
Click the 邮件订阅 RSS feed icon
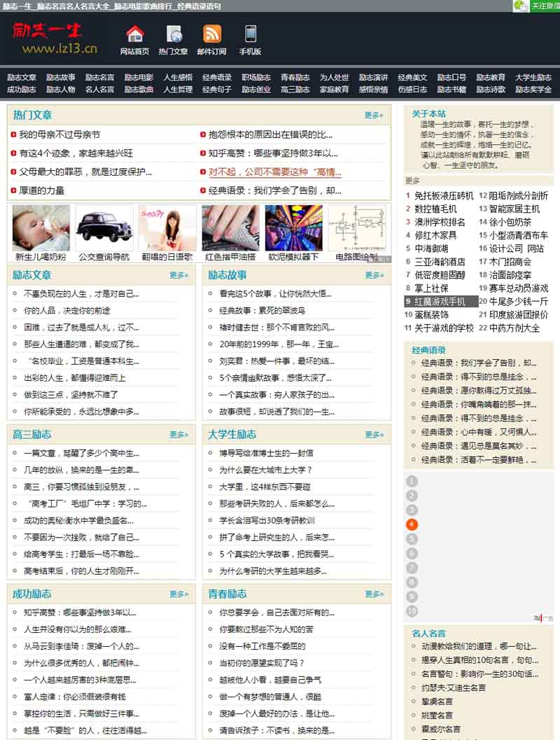[211, 34]
